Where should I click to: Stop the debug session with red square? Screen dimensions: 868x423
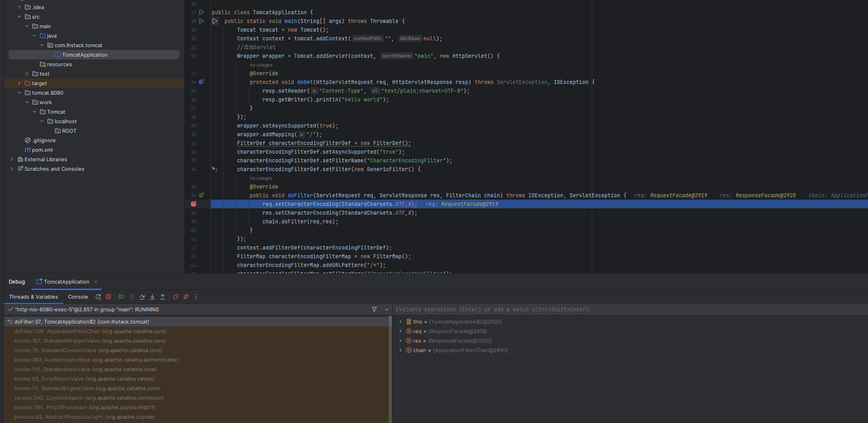pos(108,297)
